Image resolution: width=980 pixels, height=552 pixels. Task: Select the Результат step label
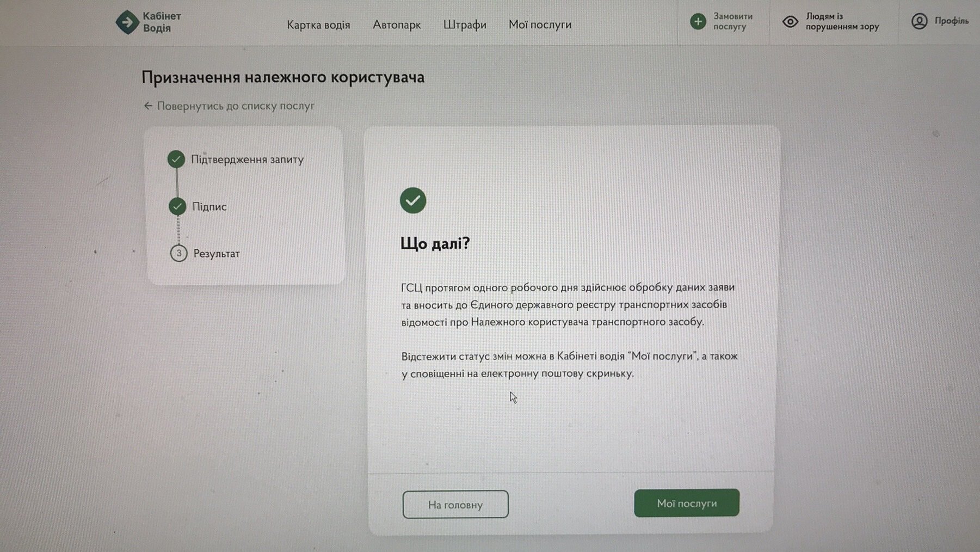pos(217,254)
